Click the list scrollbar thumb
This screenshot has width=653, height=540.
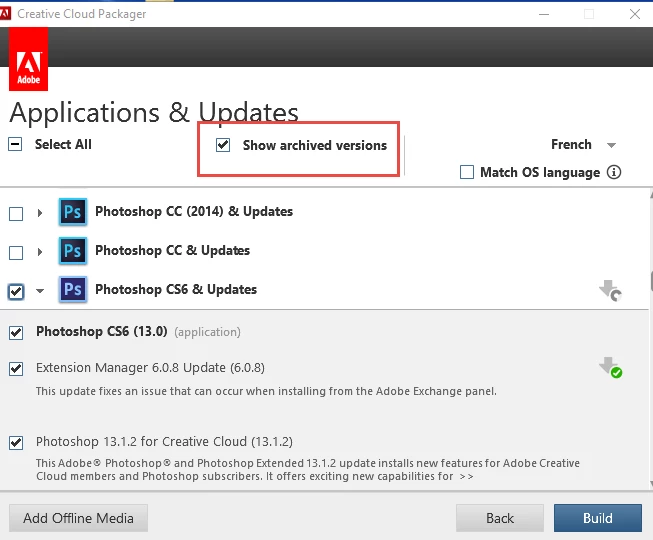pos(651,281)
